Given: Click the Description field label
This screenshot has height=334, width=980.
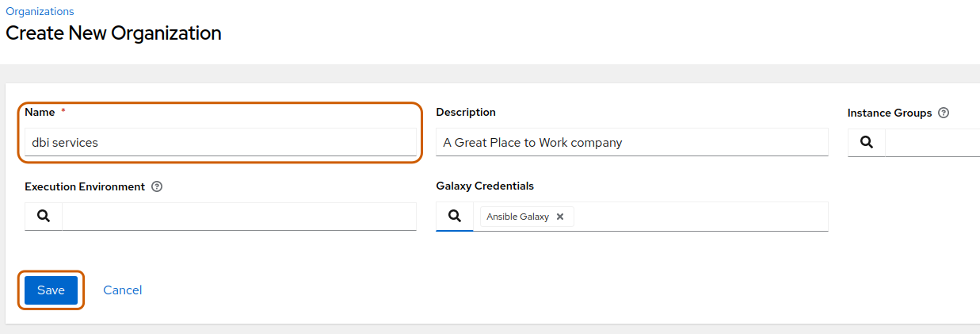Looking at the screenshot, I should (466, 113).
